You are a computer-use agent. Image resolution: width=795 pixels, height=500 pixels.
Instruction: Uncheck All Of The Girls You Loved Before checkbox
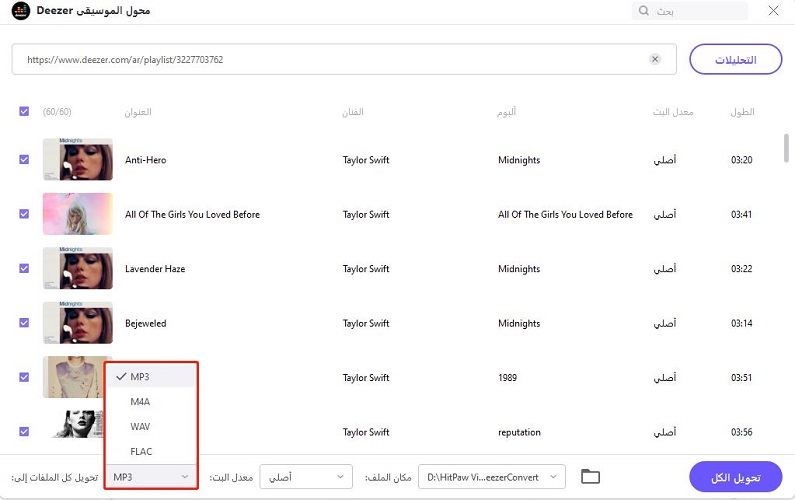coord(24,213)
